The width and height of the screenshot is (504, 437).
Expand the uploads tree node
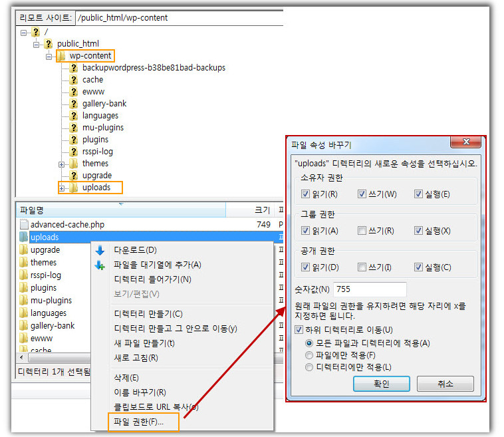(x=61, y=188)
